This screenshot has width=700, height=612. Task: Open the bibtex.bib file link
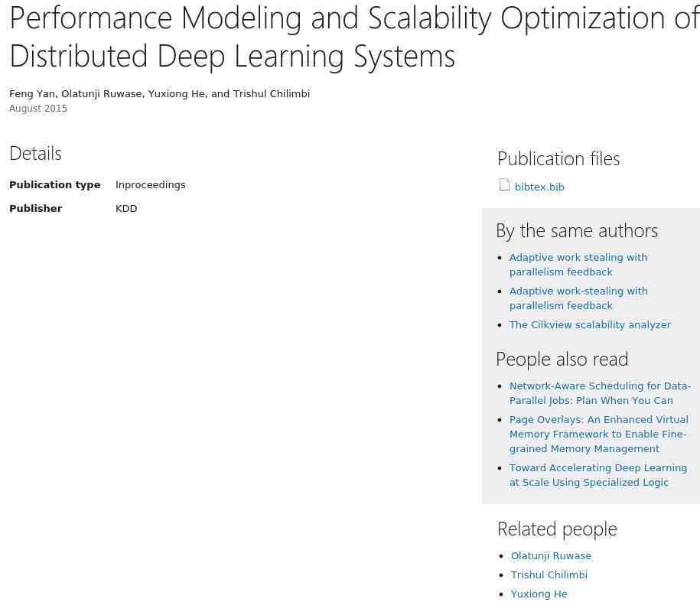point(539,187)
